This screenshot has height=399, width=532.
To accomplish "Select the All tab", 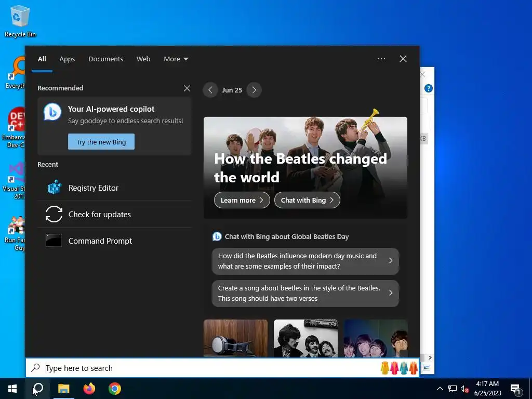I will 42,59.
